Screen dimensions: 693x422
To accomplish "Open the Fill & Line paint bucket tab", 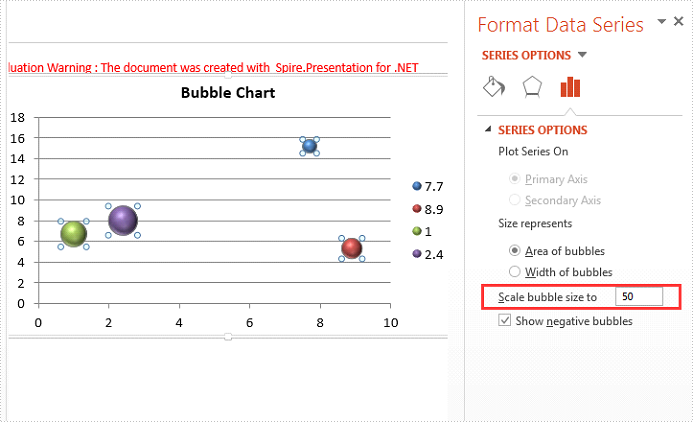I will pos(494,87).
